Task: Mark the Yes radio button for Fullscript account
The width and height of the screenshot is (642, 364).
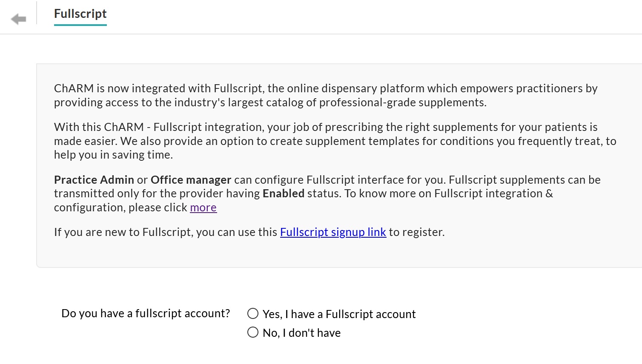Action: click(x=253, y=313)
